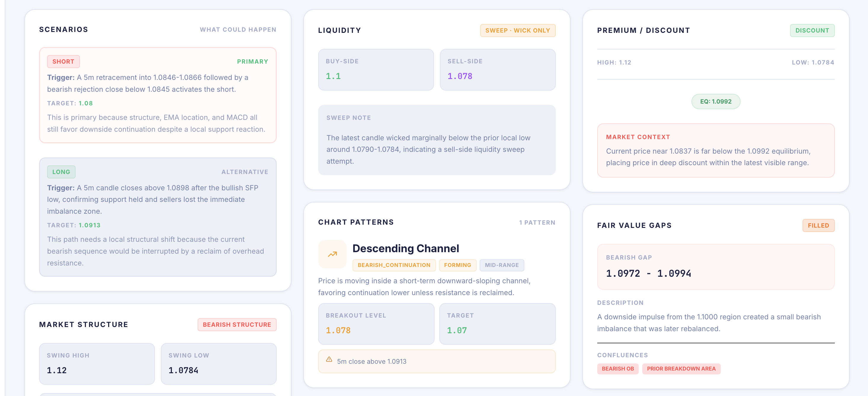Click the PRIOR BREAKDOWN AREA confluence tag
868x396 pixels.
tap(681, 368)
